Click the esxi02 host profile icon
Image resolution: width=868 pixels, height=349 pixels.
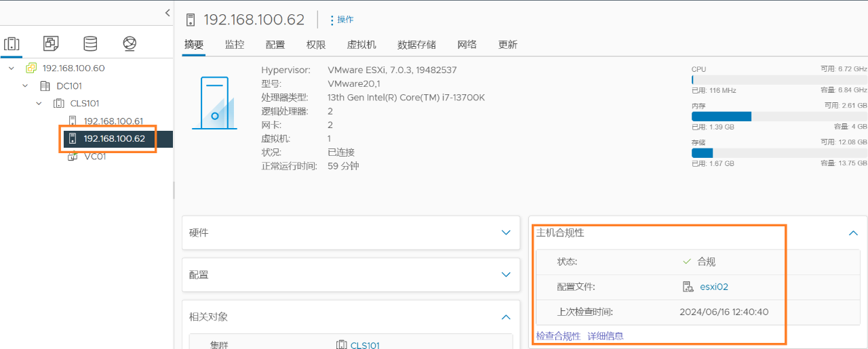pyautogui.click(x=688, y=287)
